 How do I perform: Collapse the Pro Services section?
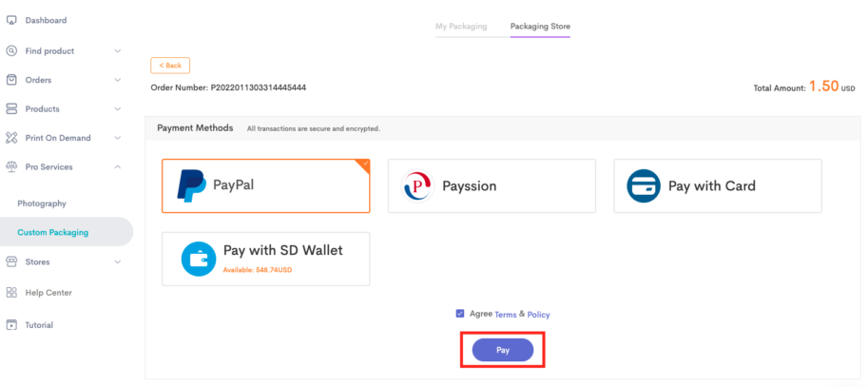pos(117,166)
